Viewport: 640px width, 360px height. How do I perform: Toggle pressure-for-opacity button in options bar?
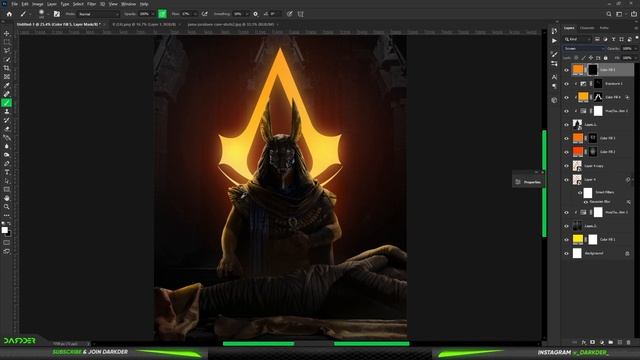pos(162,14)
